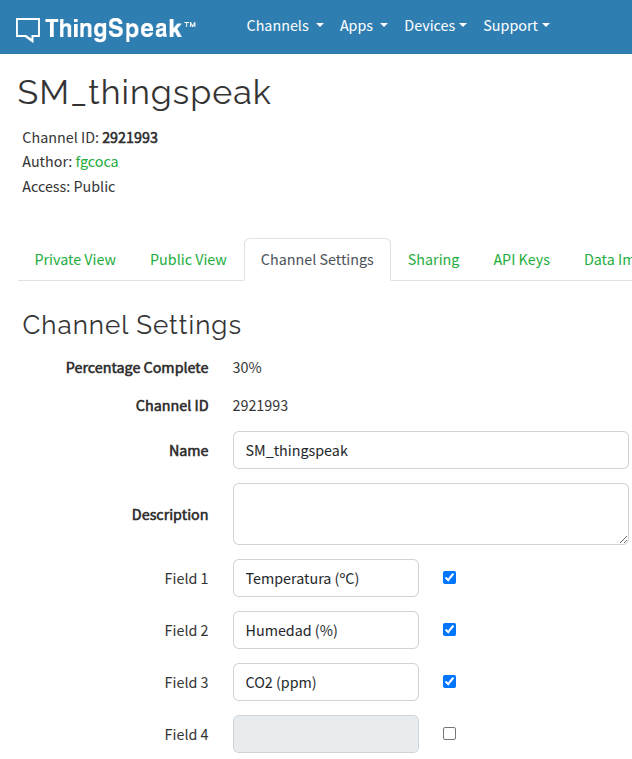The height and width of the screenshot is (759, 632).
Task: Open the Devices dropdown menu
Action: (435, 26)
